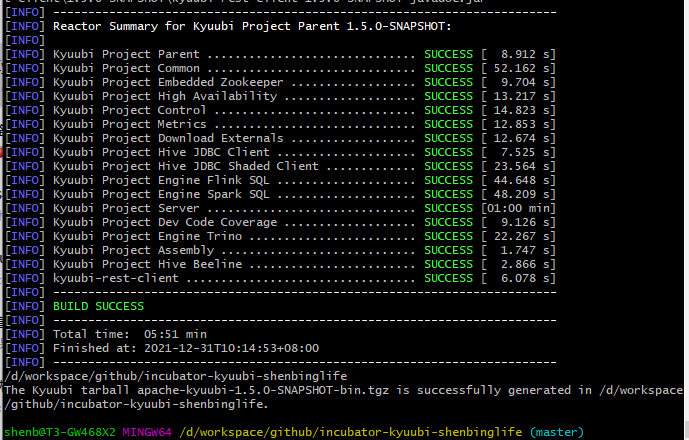Click Kyuubi Project Download Externals line

pyautogui.click(x=280, y=138)
